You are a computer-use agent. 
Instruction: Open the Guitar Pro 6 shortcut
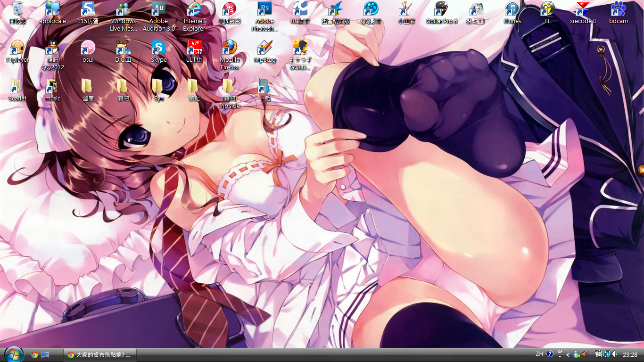coord(442,13)
